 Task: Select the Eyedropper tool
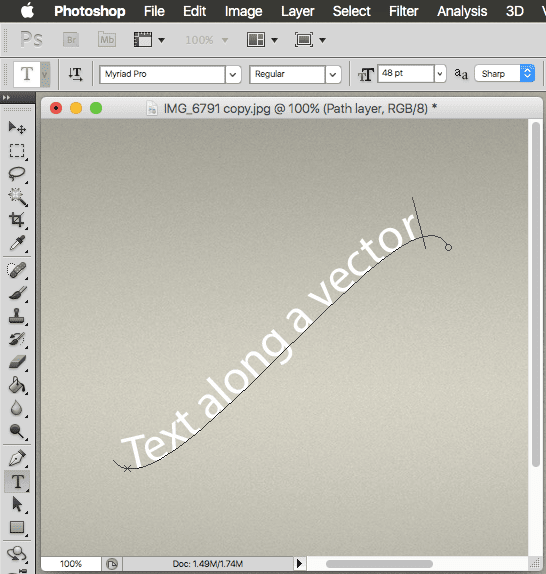17,242
